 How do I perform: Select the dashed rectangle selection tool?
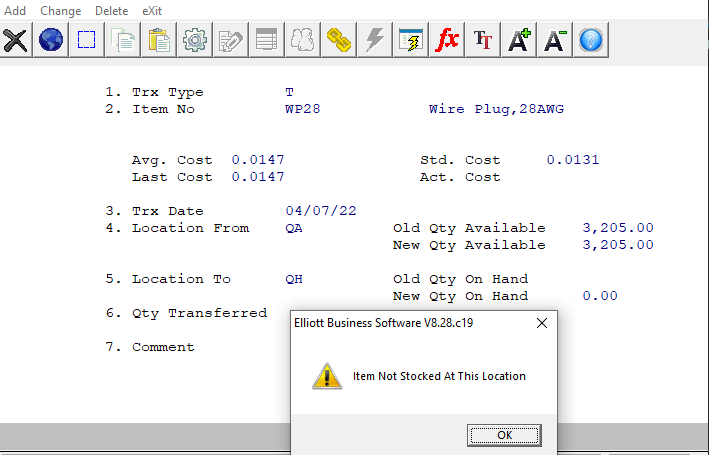[x=86, y=40]
